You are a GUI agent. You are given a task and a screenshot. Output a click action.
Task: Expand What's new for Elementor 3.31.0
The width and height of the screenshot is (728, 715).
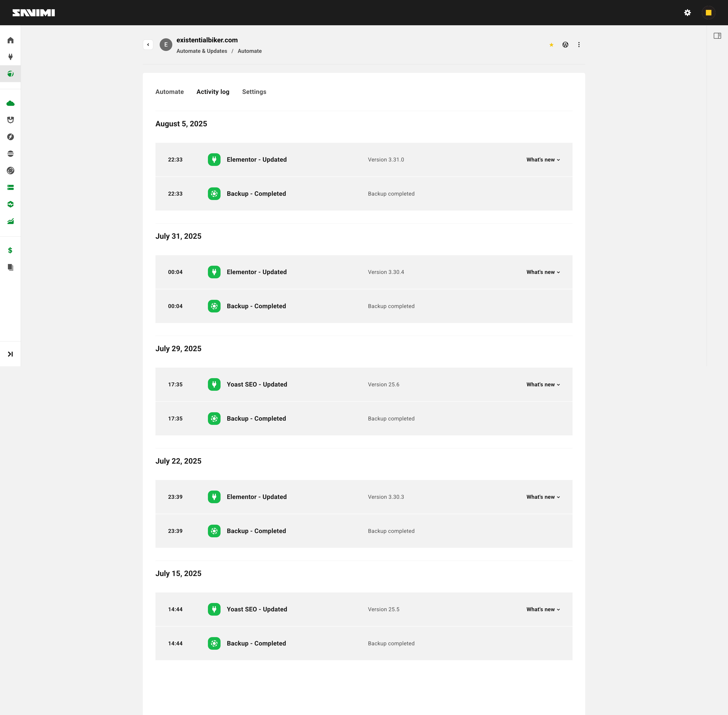(543, 160)
